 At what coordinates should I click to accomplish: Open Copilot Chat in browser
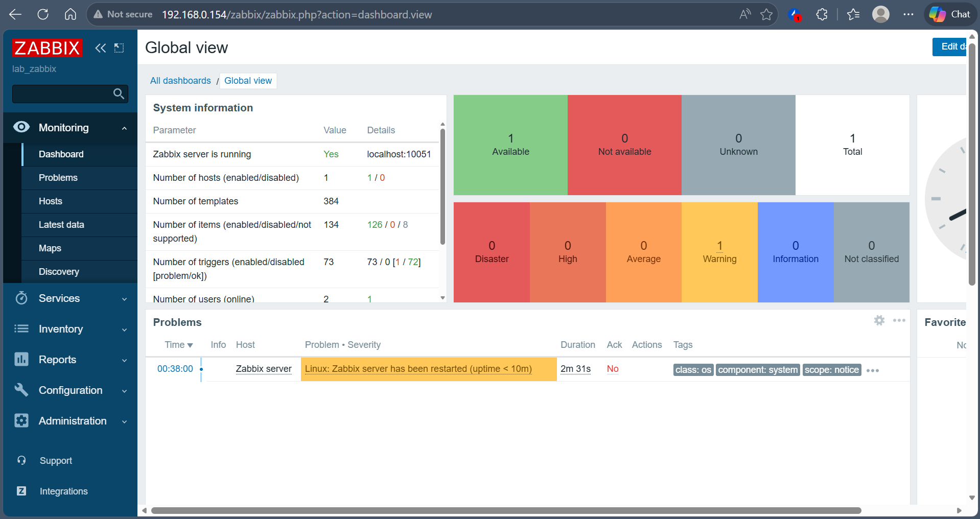[x=950, y=14]
